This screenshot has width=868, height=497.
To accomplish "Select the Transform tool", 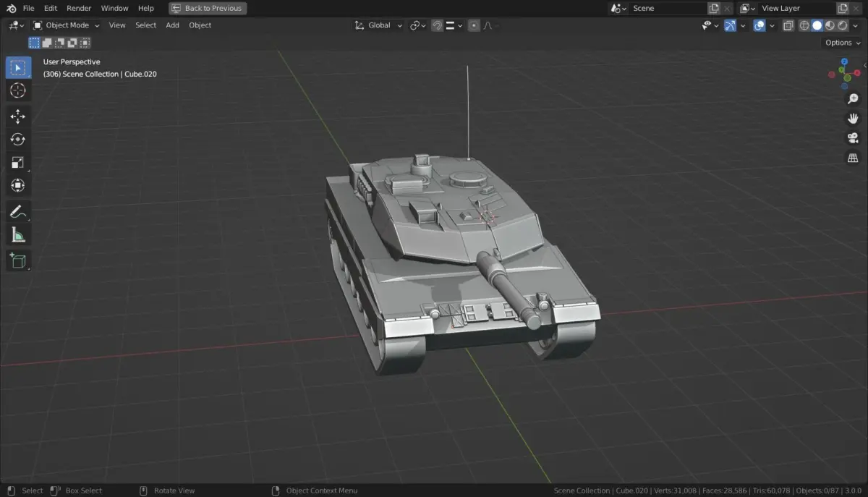I will [x=18, y=185].
